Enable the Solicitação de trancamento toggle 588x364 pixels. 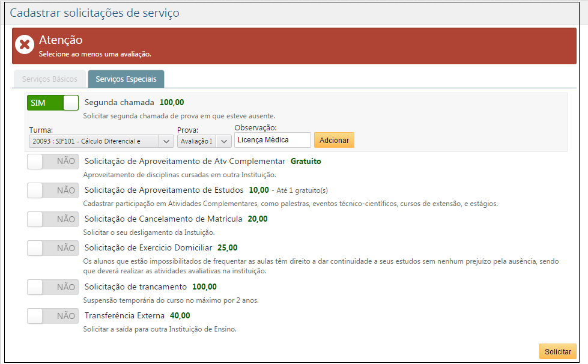pos(53,287)
